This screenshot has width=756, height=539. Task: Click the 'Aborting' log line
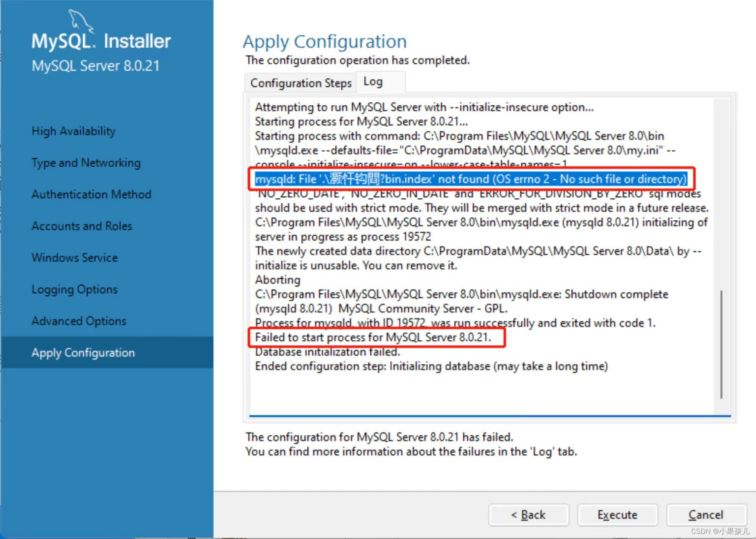point(278,280)
